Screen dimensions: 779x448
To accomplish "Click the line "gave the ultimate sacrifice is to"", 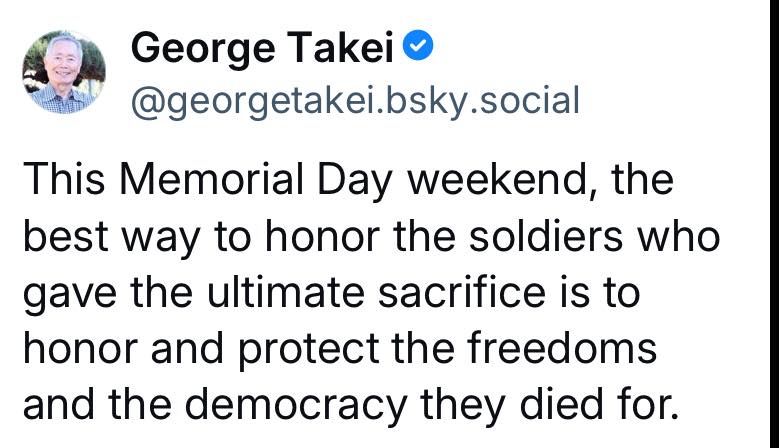I will coord(330,294).
